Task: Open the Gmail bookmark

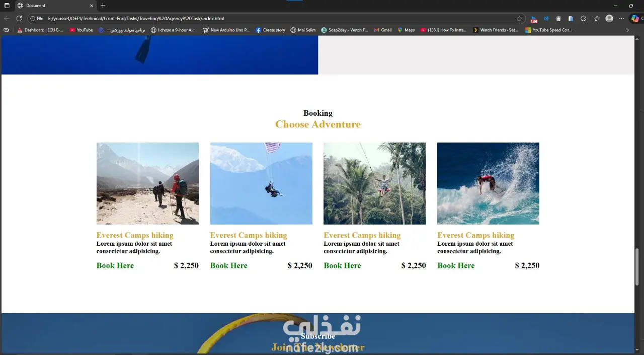Action: pyautogui.click(x=382, y=30)
